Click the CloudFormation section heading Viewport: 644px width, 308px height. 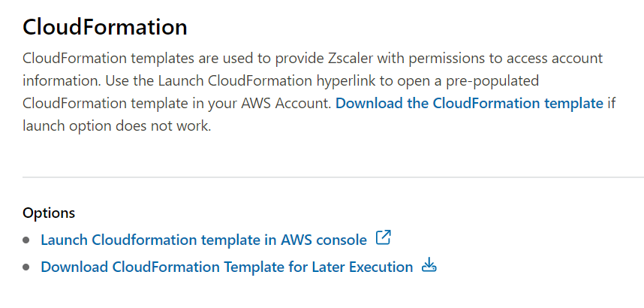coord(104,27)
